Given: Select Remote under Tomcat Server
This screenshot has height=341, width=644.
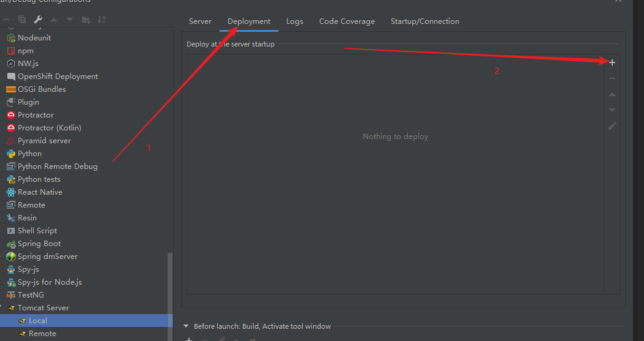Looking at the screenshot, I should click(x=42, y=334).
